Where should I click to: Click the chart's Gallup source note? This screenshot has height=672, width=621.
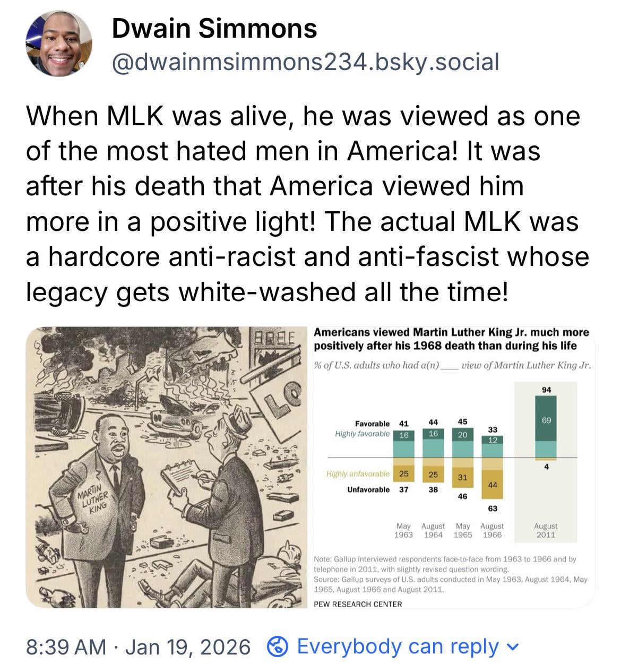(x=450, y=584)
